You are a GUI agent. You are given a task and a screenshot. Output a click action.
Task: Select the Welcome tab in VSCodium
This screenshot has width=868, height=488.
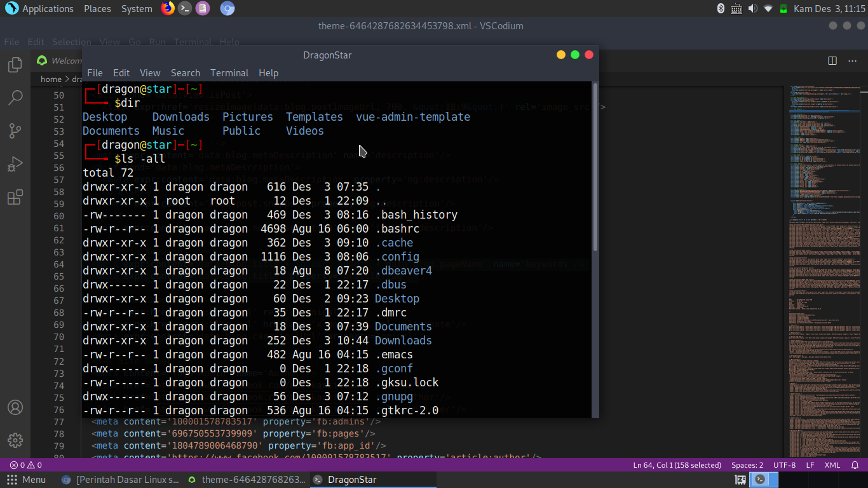tap(57, 61)
